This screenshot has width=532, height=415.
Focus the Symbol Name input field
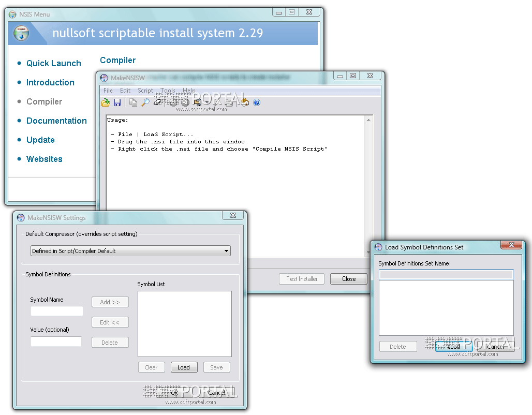pos(56,311)
